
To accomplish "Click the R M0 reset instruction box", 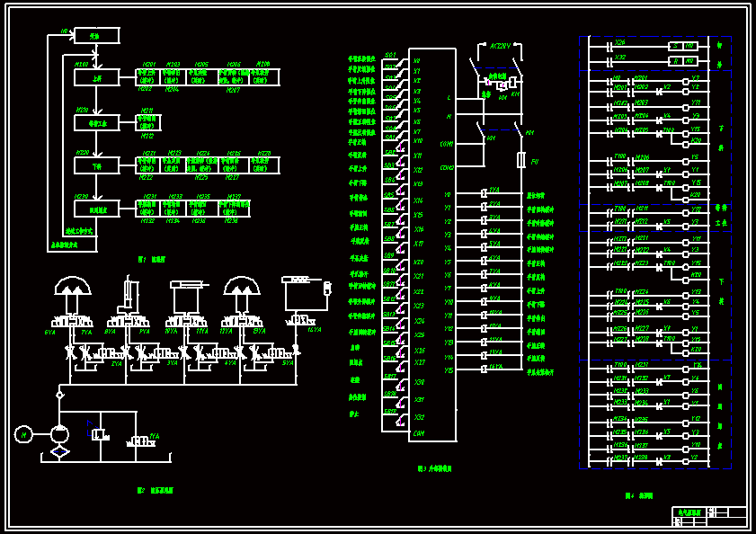I will click(x=682, y=61).
